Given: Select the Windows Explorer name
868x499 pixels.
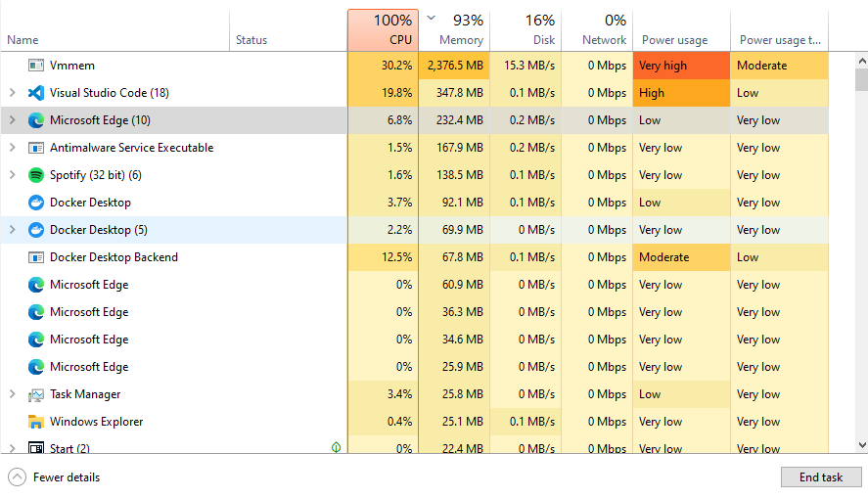Looking at the screenshot, I should coord(96,422).
